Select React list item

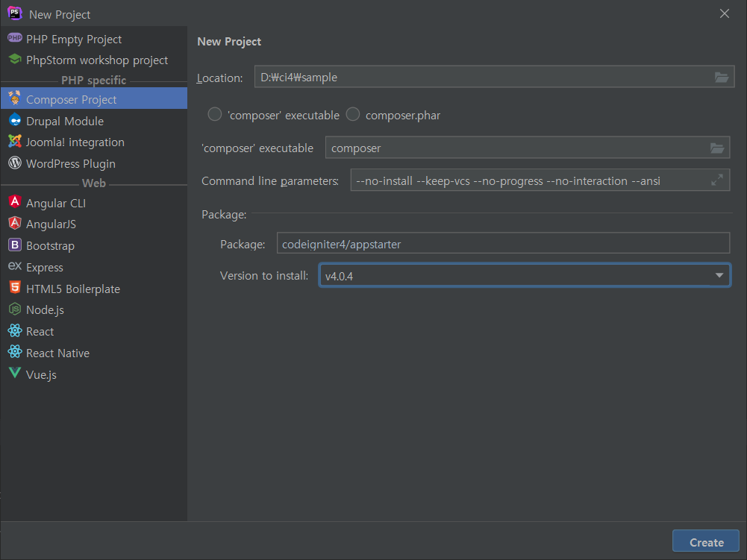tap(94, 331)
